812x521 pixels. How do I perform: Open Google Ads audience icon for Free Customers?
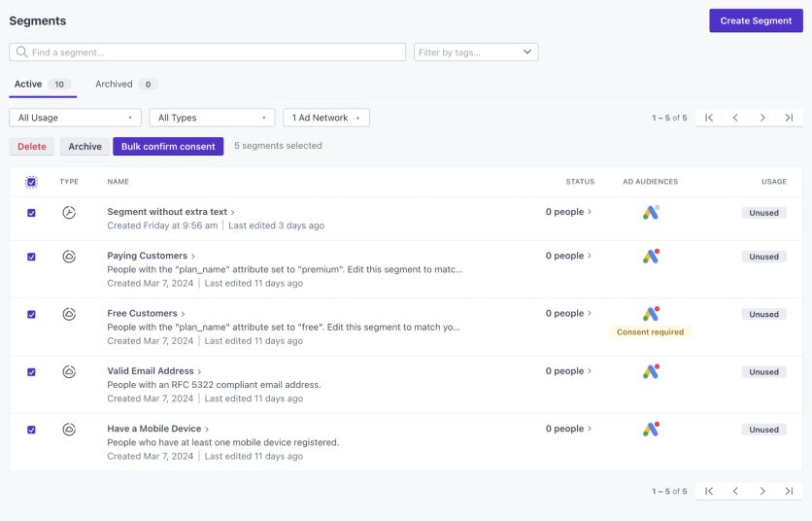(x=651, y=314)
